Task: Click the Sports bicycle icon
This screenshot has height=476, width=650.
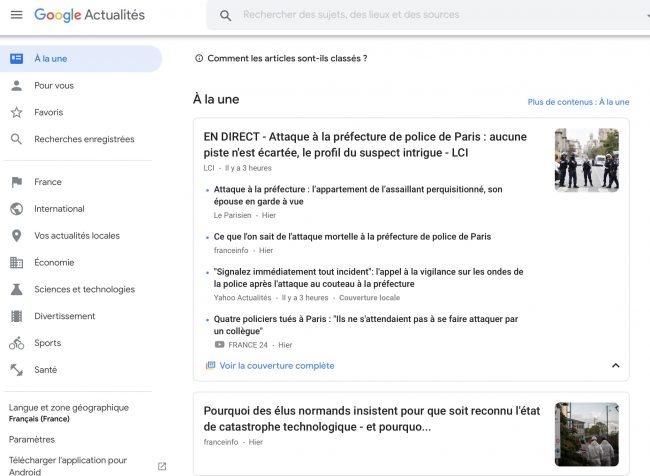Action: click(x=16, y=343)
